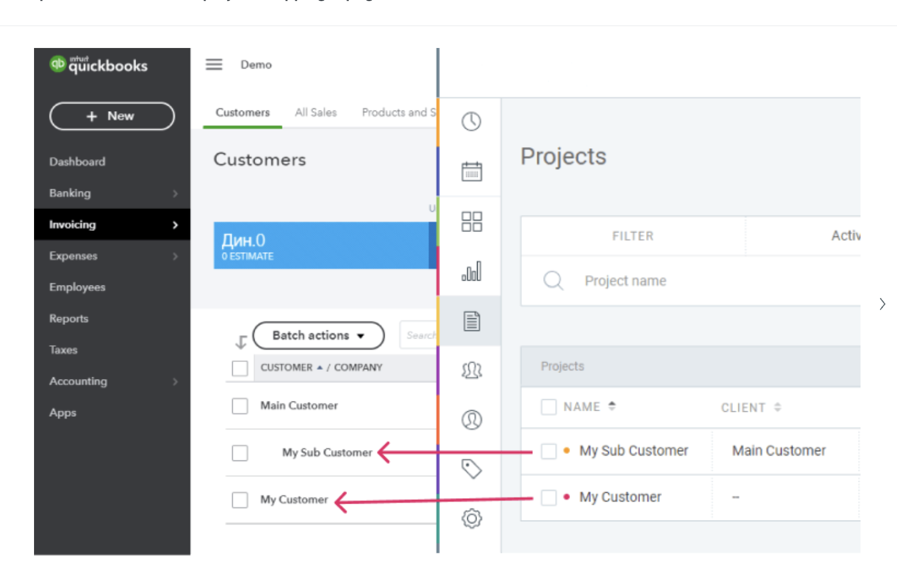Expand the Accounting menu chevron
Viewport: 897px width, 588px height.
click(175, 381)
